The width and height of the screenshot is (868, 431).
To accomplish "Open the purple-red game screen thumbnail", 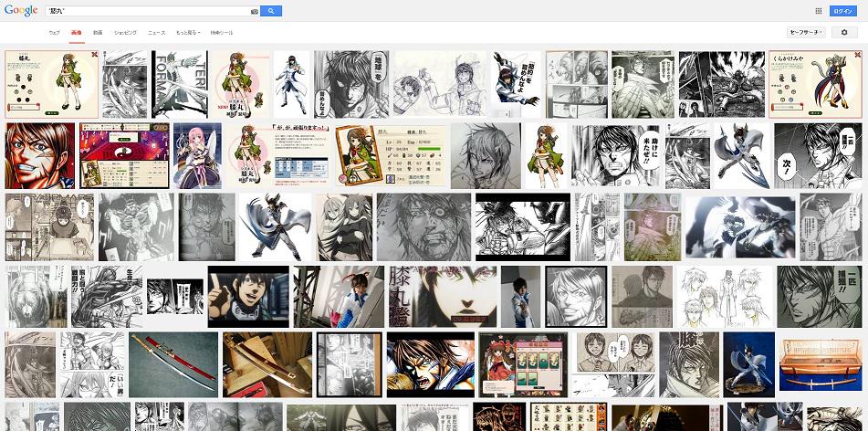I will (x=124, y=155).
